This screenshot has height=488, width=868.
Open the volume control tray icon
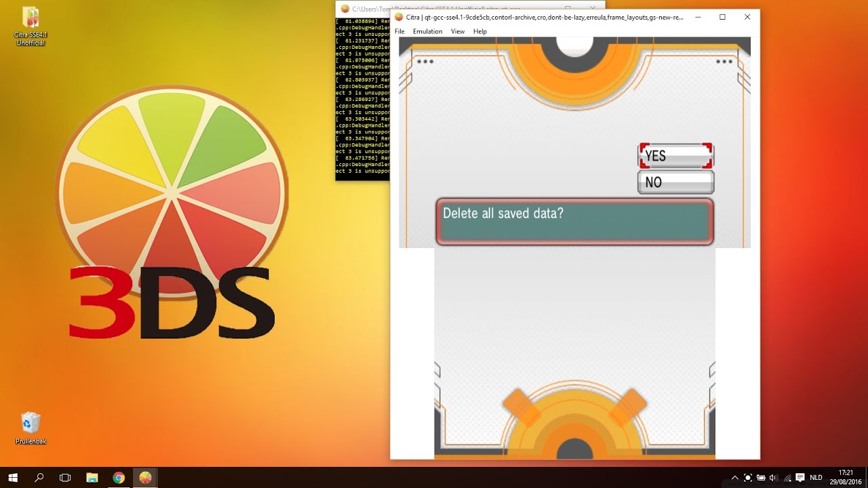click(774, 478)
